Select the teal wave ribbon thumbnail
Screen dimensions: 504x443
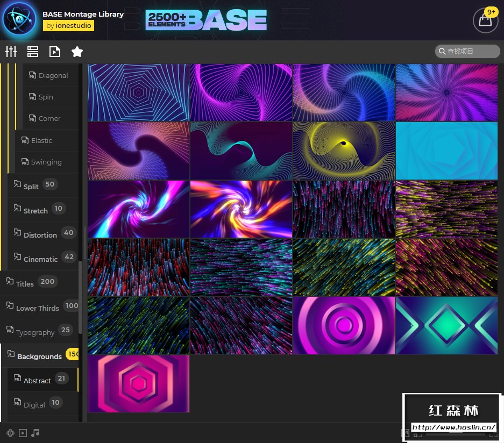(x=241, y=151)
